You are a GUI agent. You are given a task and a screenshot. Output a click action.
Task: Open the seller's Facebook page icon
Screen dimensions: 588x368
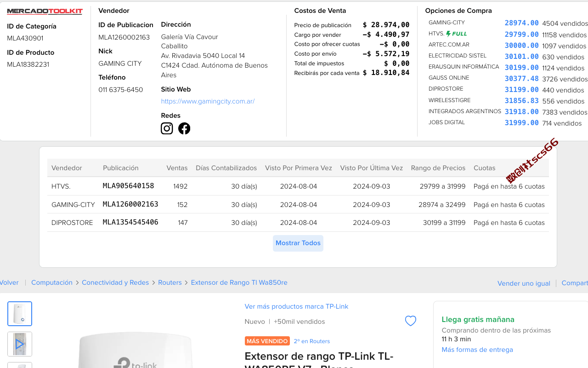pos(184,128)
